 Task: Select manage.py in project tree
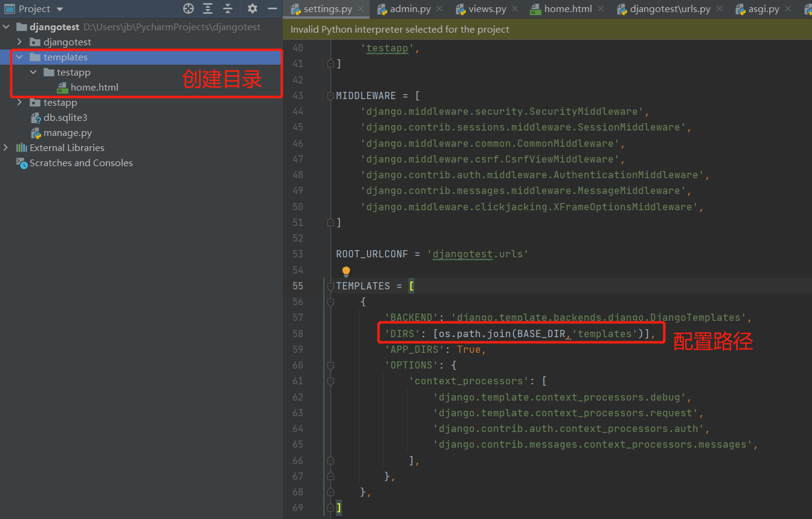click(68, 132)
